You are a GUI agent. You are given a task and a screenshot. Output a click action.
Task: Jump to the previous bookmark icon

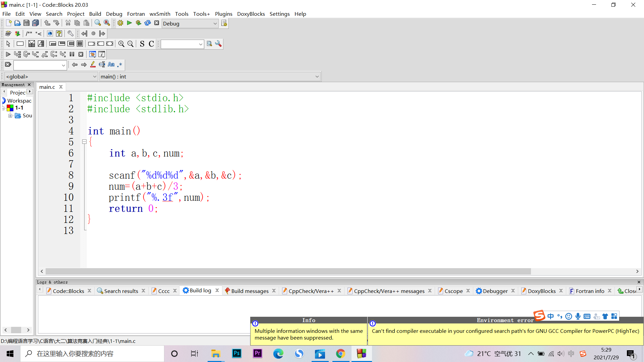pos(84,34)
